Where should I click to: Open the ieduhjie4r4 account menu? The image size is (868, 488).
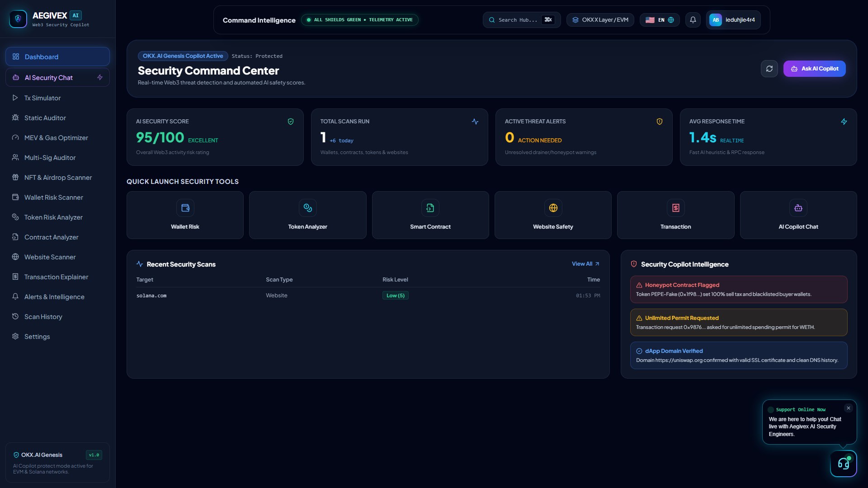[733, 20]
